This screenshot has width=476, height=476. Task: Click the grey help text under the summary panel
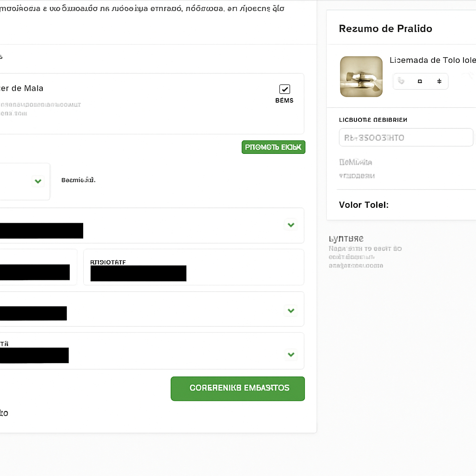(x=365, y=257)
